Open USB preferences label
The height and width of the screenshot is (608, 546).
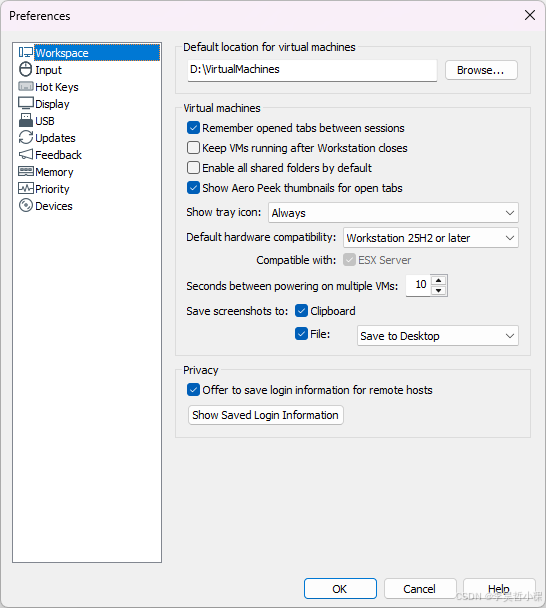[45, 121]
